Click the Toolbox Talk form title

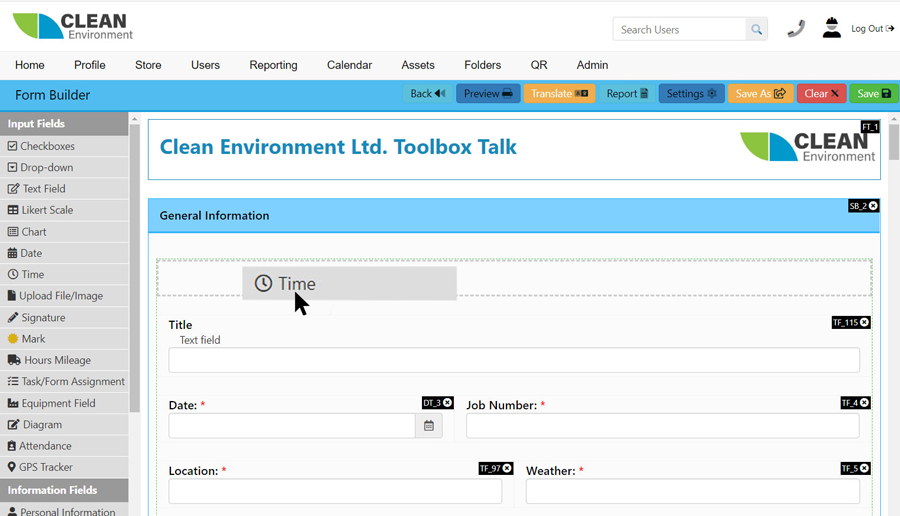tap(338, 147)
